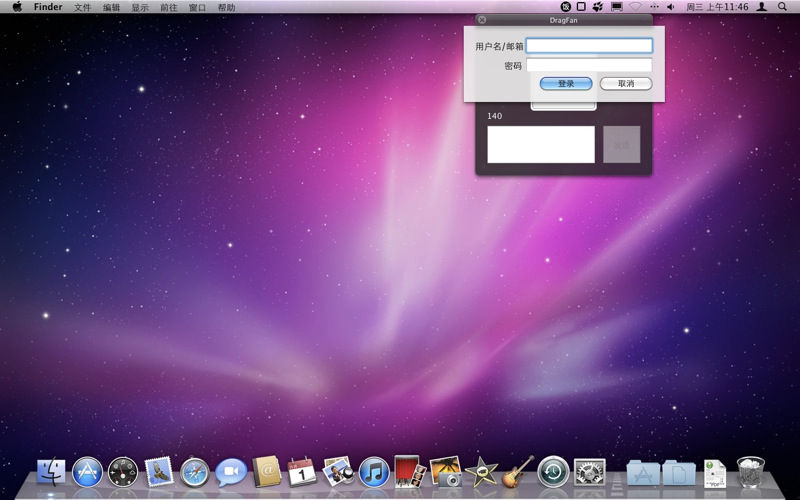
Task: Open iCal calendar icon in the Dock
Action: pos(302,471)
